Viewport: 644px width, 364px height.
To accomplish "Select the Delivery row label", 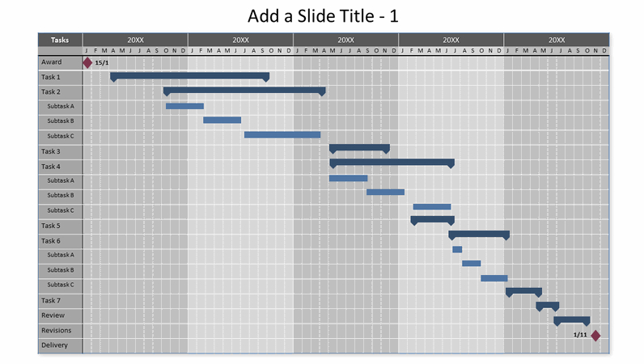I will tap(54, 345).
